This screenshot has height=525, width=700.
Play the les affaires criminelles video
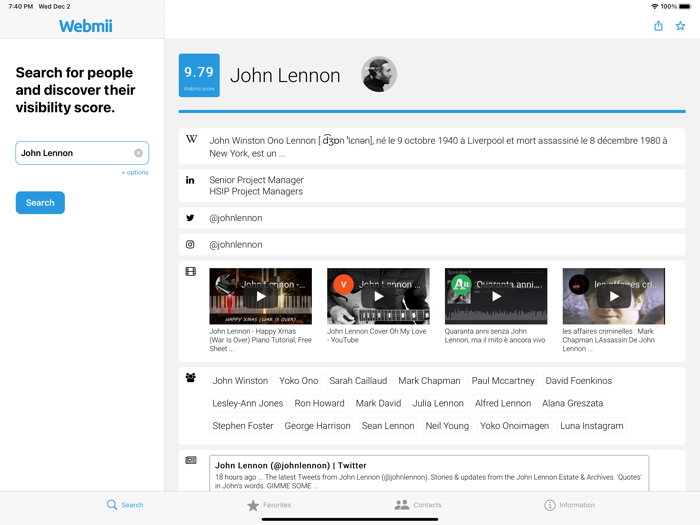614,296
